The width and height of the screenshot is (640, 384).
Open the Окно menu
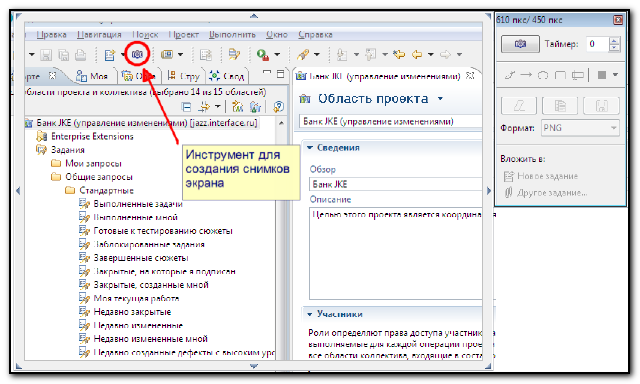click(x=277, y=35)
